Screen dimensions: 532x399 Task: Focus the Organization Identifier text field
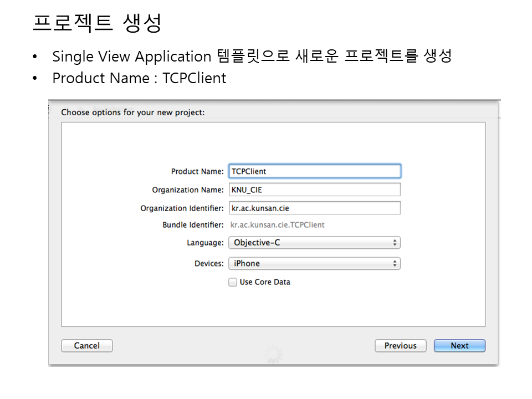pyautogui.click(x=314, y=208)
